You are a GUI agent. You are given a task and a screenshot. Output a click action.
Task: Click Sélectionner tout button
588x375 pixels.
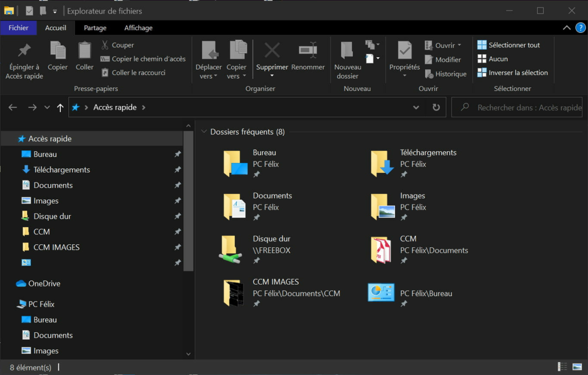[509, 45]
